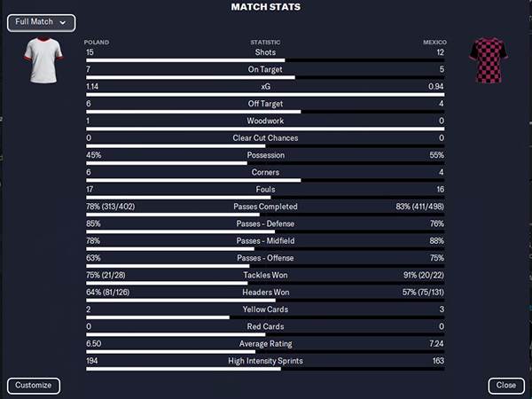Click the Passes Completed statistic label
Viewport: 532px width, 399px height.
(x=265, y=207)
